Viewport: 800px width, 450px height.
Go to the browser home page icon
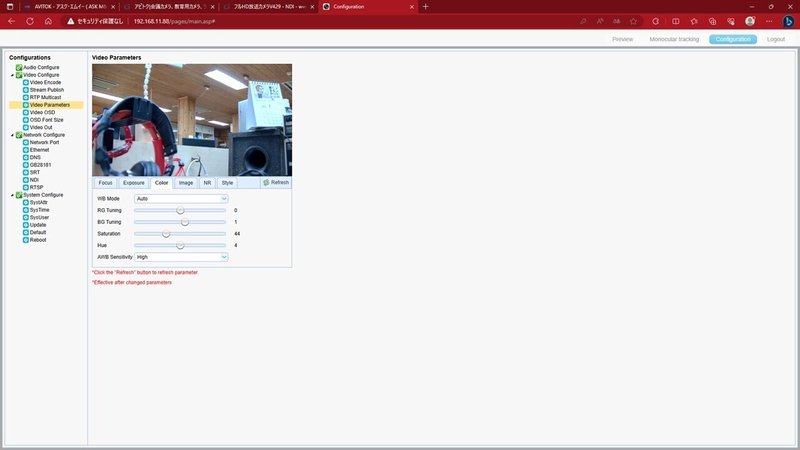(x=48, y=21)
